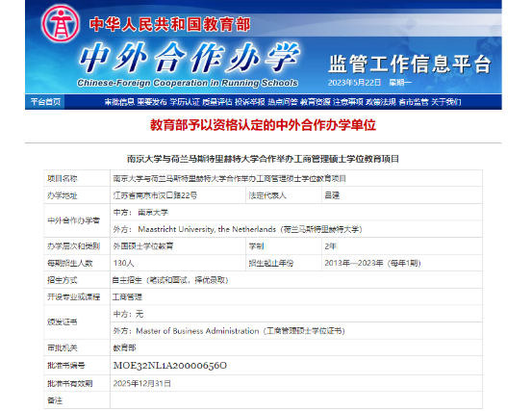Click the Ministry of Education emblem logo

click(x=61, y=24)
